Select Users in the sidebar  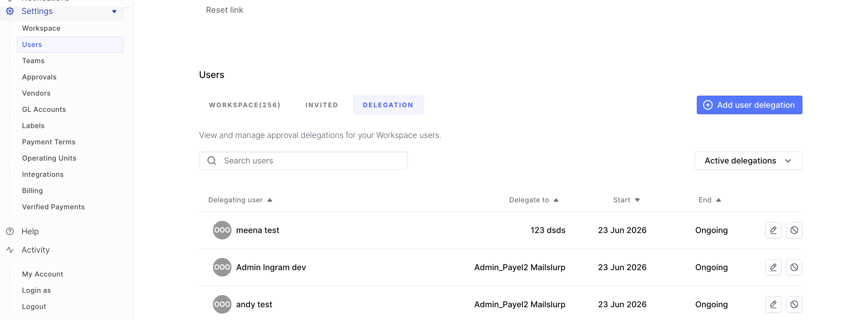coord(70,44)
